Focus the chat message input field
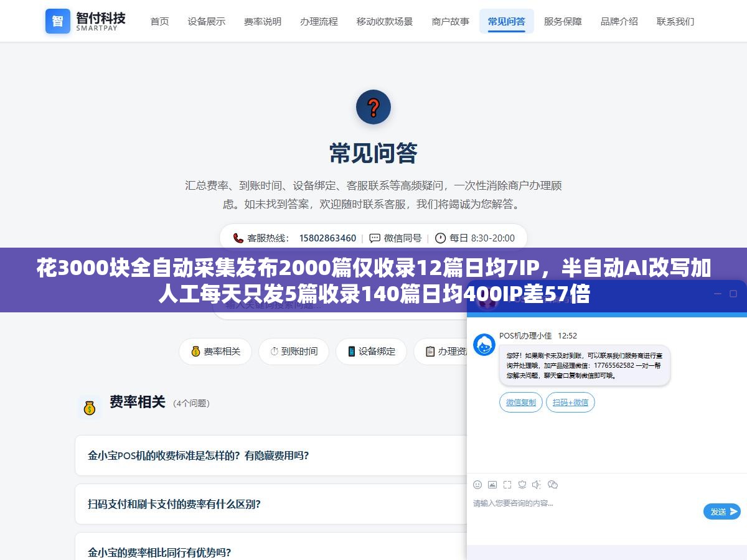The height and width of the screenshot is (560, 747). (585, 503)
